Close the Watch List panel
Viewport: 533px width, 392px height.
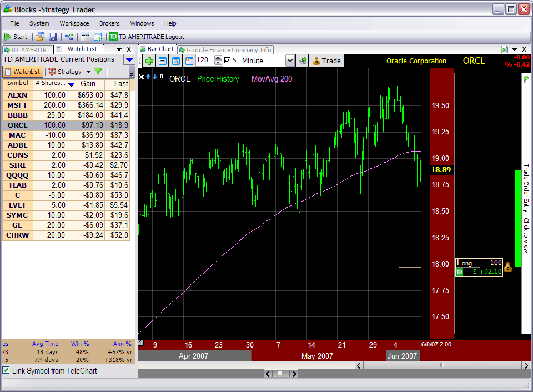point(129,49)
